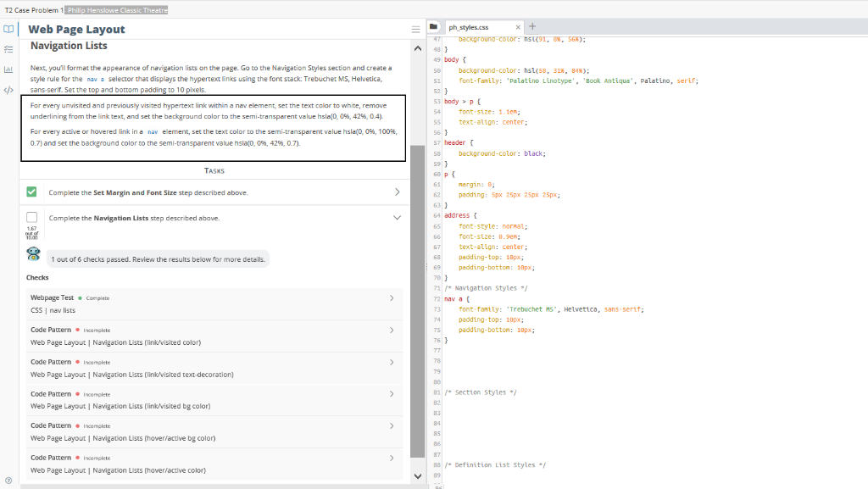Image resolution: width=868 pixels, height=489 pixels.
Task: Click the 'font-size: 1.1em;' code line
Action: (489, 112)
